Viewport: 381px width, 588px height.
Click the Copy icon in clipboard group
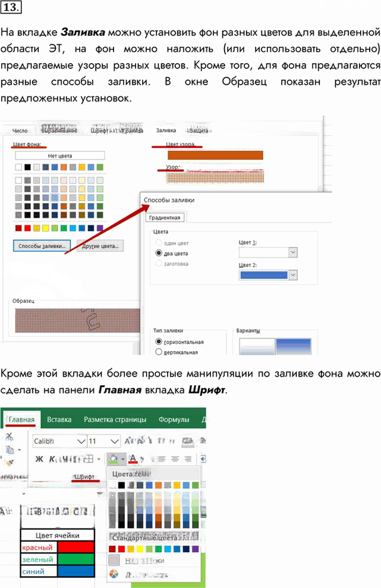(10, 449)
